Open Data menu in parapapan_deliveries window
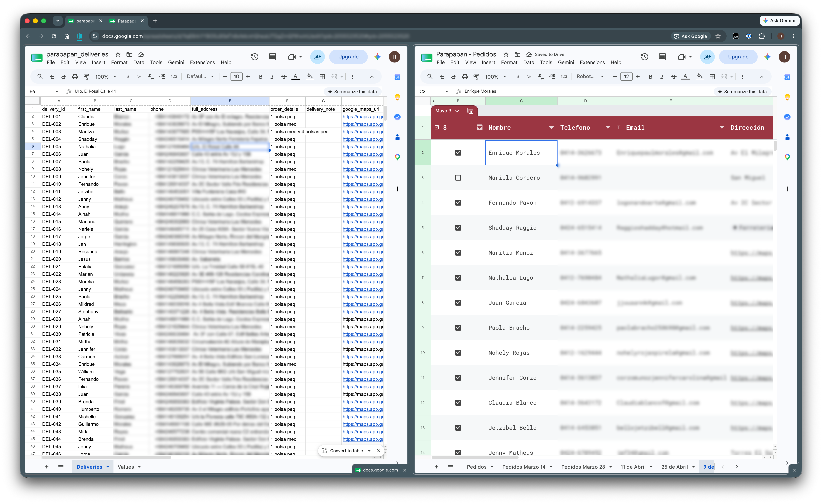The height and width of the screenshot is (504, 822). coord(138,63)
